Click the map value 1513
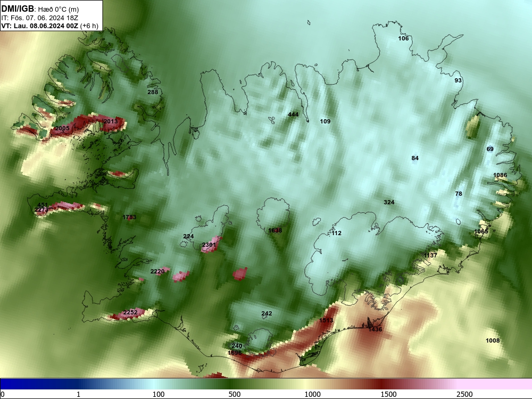This screenshot has height=399, width=532. pos(326,320)
